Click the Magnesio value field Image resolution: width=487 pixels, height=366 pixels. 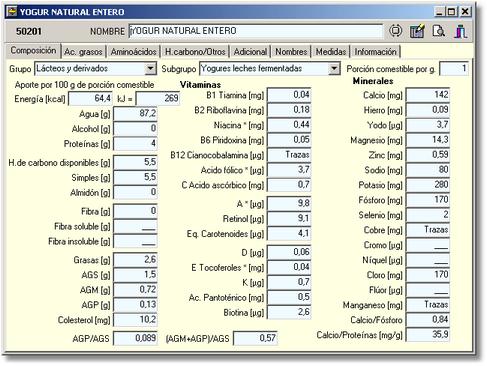pyautogui.click(x=428, y=140)
